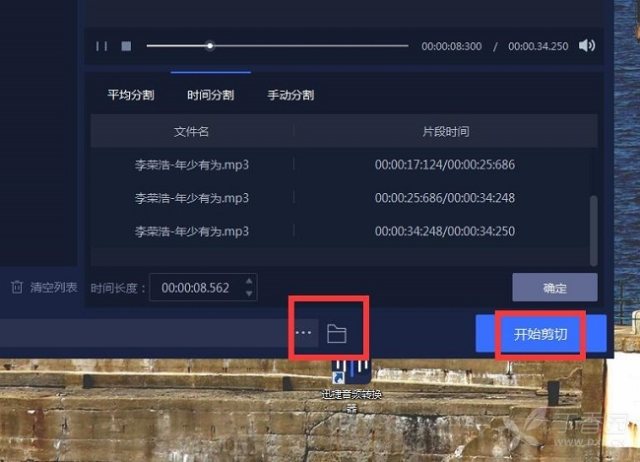The height and width of the screenshot is (462, 640).
Task: Pause the audio playback
Action: point(101,46)
